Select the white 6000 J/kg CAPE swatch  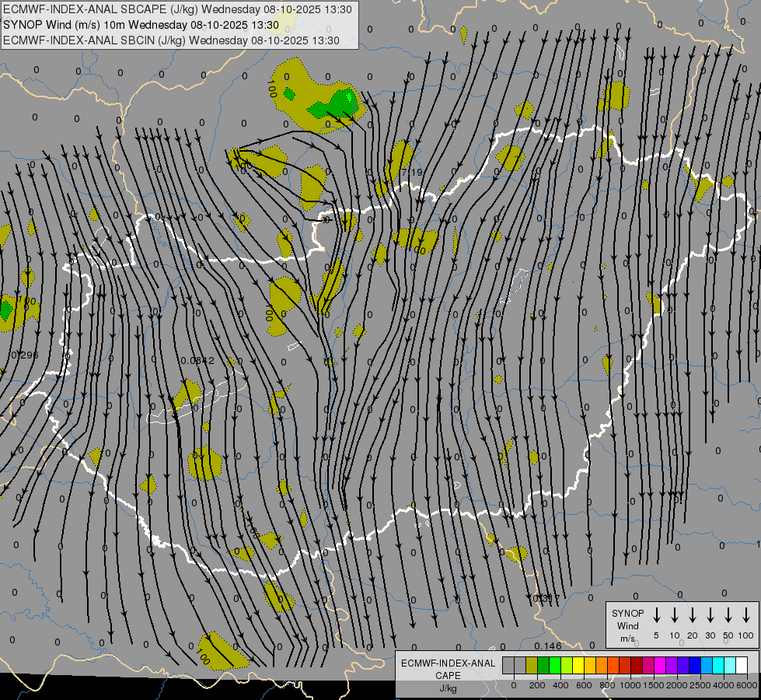742,665
